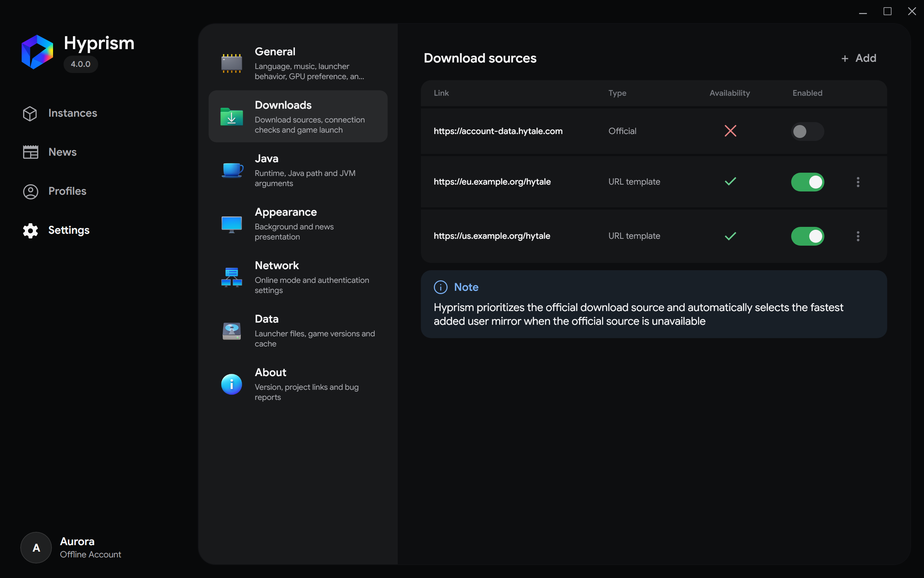924x578 pixels.
Task: Click the red X availability icon for account-data.hytale.com
Action: coord(730,131)
